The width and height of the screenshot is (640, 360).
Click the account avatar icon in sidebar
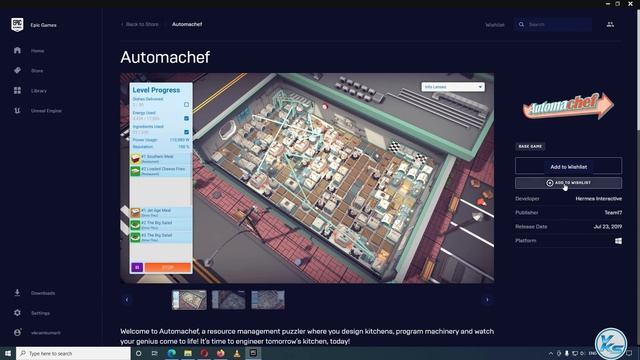(x=17, y=333)
